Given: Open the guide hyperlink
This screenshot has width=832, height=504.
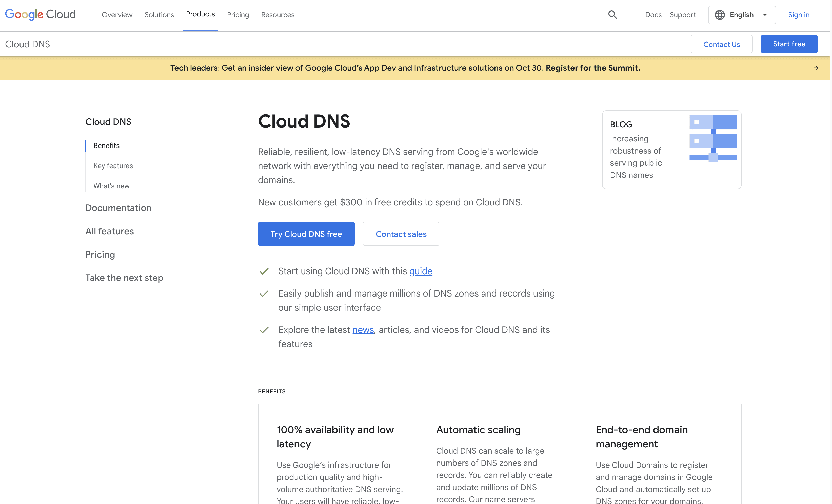Looking at the screenshot, I should click(x=420, y=271).
